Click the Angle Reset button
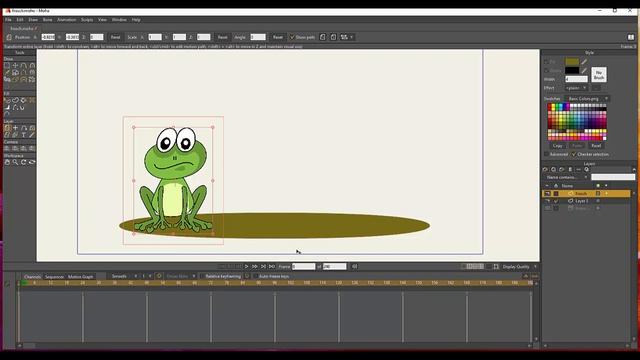Viewport: 640px width, 360px height. click(278, 37)
